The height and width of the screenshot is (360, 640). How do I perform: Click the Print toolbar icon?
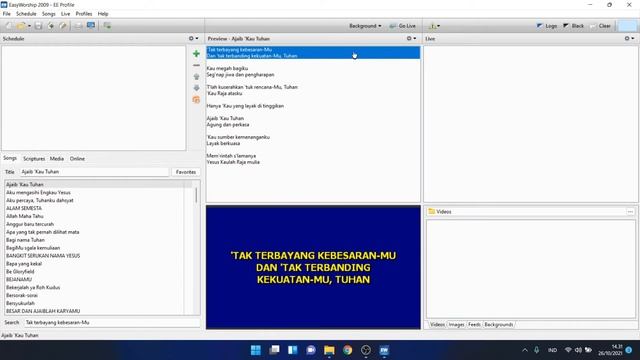click(x=78, y=26)
